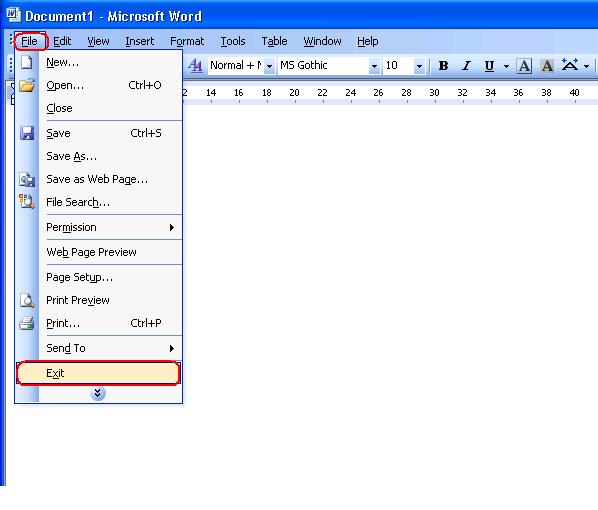Open the Table menu
The height and width of the screenshot is (510, 598).
tap(274, 41)
